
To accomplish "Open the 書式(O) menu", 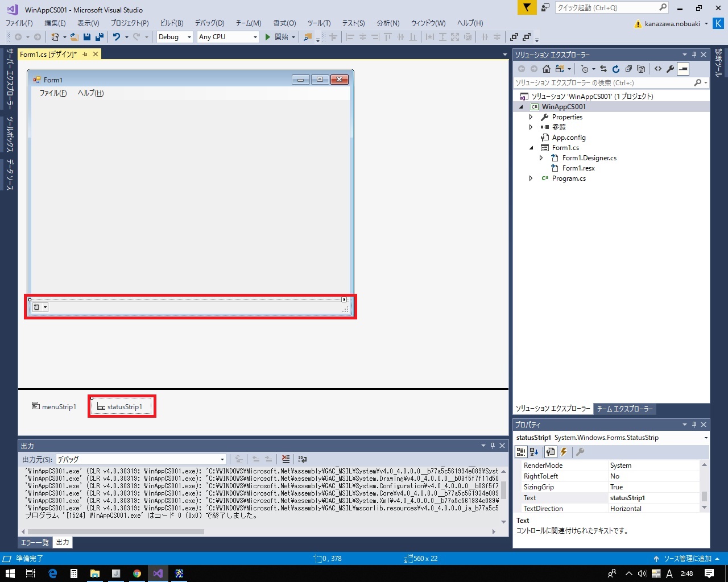I will coord(284,23).
